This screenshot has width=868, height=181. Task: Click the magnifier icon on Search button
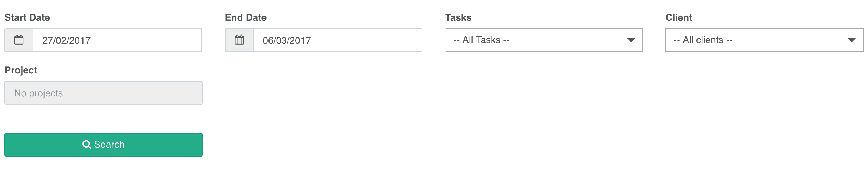87,144
